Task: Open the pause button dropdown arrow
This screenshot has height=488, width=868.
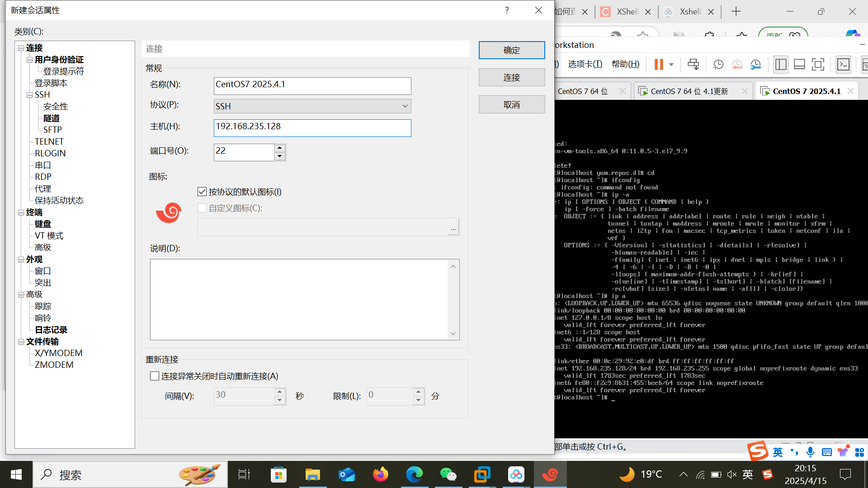Action: click(x=671, y=64)
